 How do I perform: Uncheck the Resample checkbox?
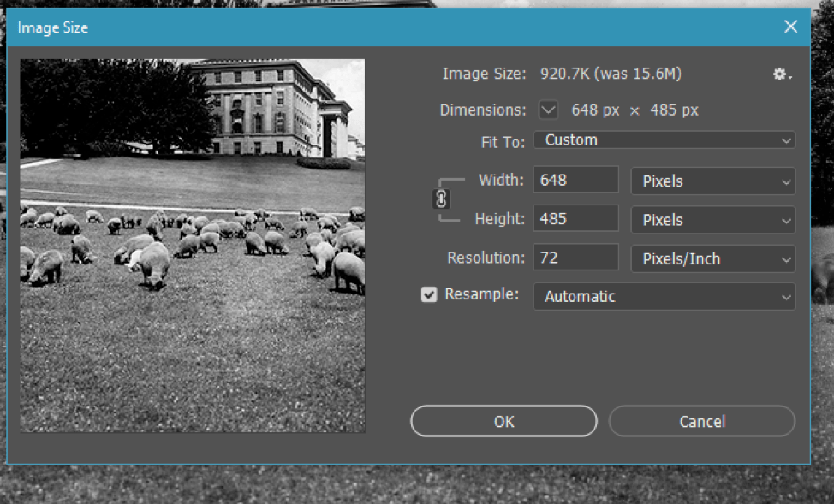coord(429,294)
